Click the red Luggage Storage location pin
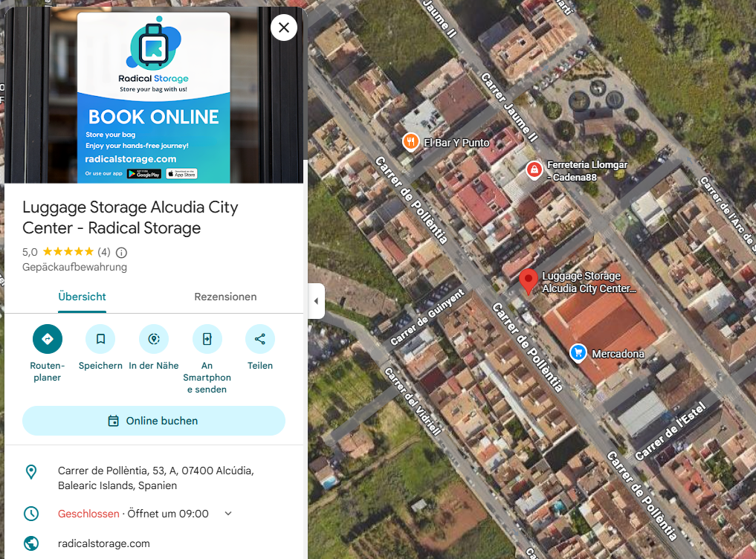The image size is (756, 559). pos(528,281)
